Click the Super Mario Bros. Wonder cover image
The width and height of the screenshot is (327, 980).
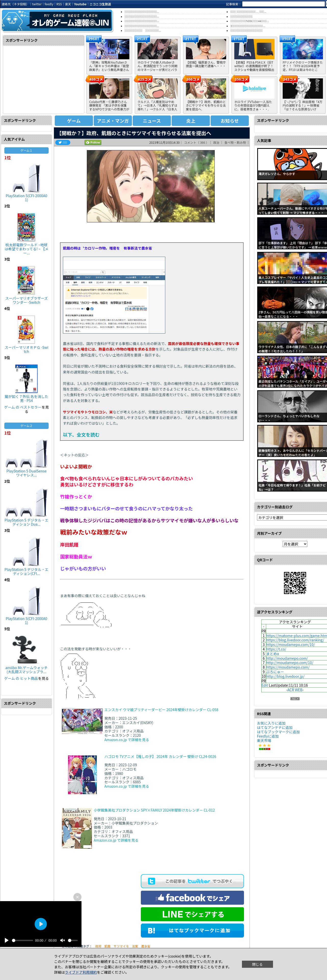pos(26,280)
